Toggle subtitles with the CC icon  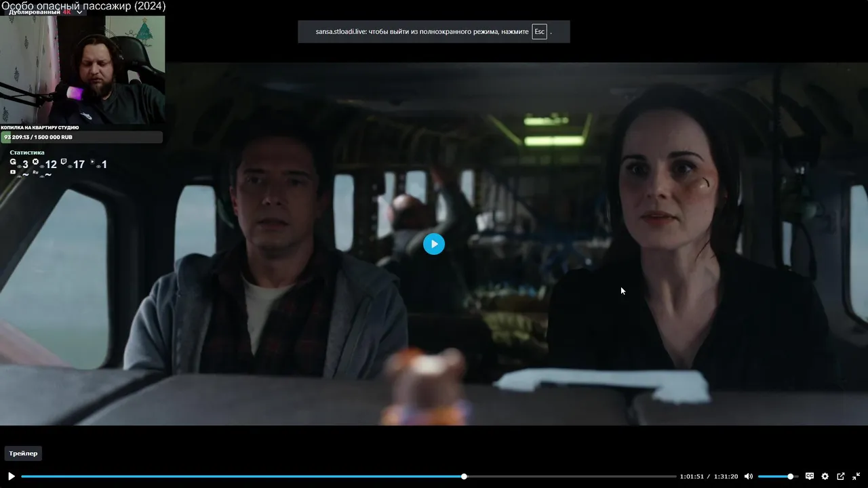[810, 476]
